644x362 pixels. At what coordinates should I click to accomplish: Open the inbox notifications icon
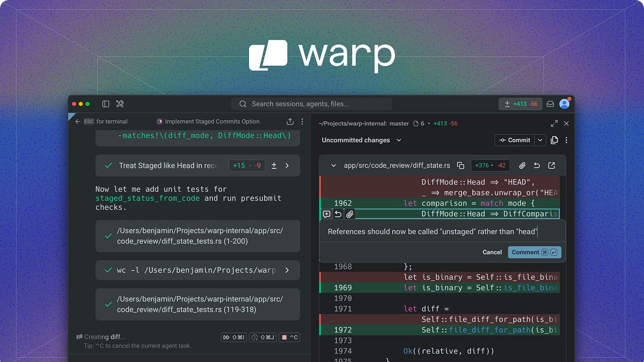pyautogui.click(x=551, y=104)
